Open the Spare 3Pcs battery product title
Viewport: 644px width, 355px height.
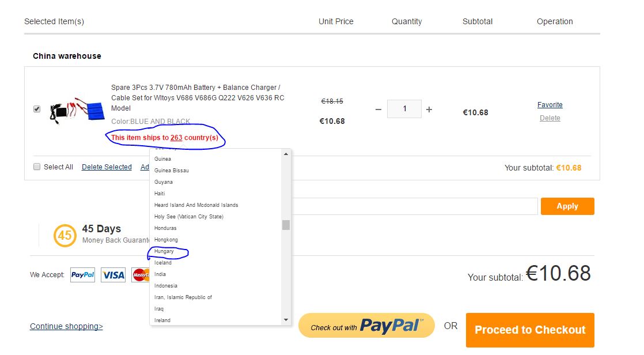(x=198, y=98)
